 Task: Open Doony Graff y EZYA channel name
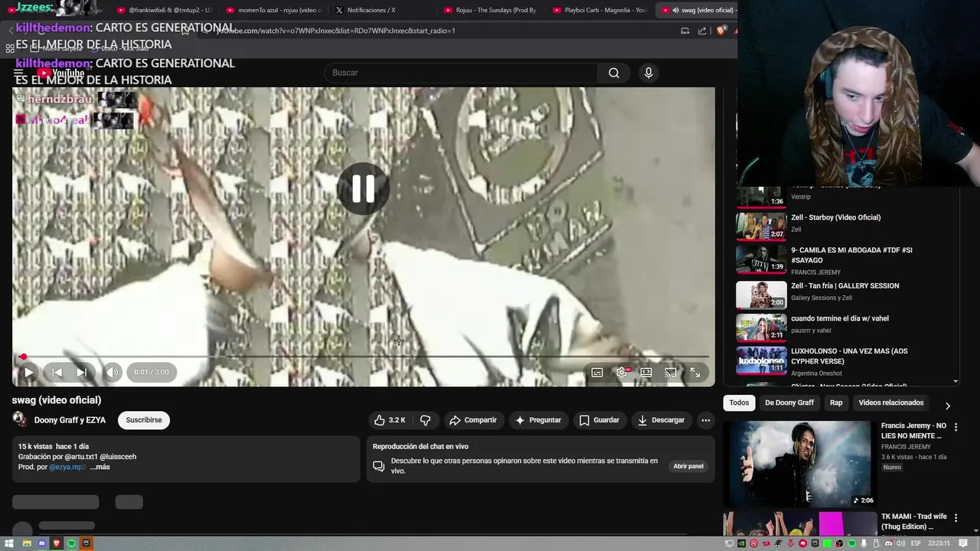click(70, 420)
